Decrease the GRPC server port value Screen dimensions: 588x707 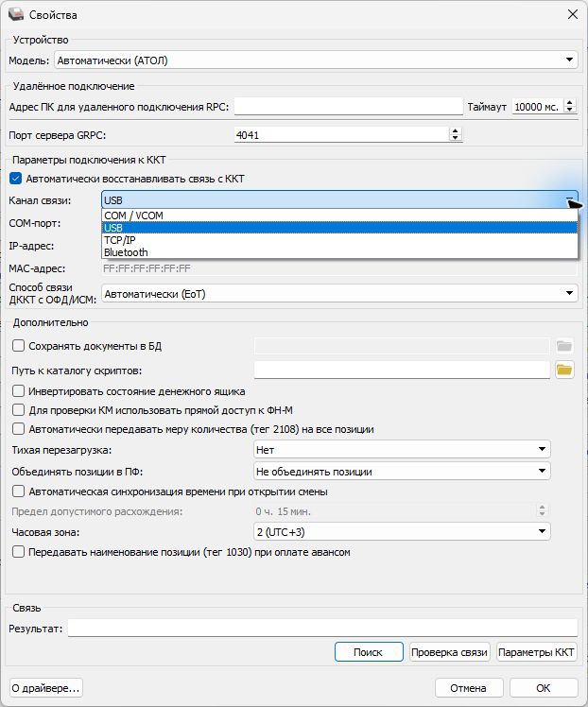tap(455, 137)
